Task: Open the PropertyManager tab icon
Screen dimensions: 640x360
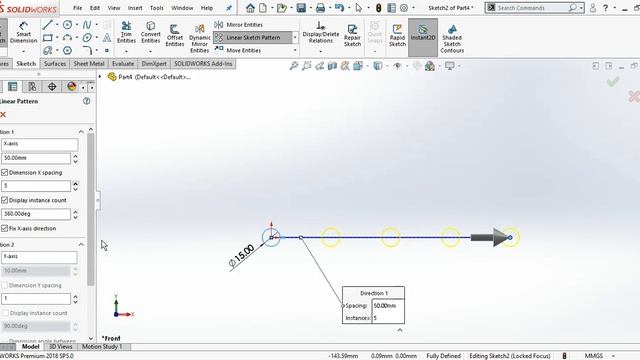Action: pyautogui.click(x=13, y=87)
